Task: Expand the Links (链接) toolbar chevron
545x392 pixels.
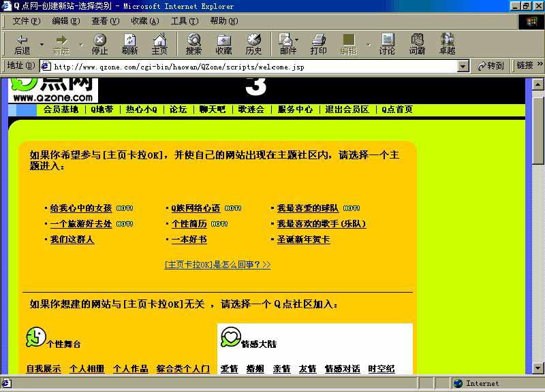Action: [540, 64]
